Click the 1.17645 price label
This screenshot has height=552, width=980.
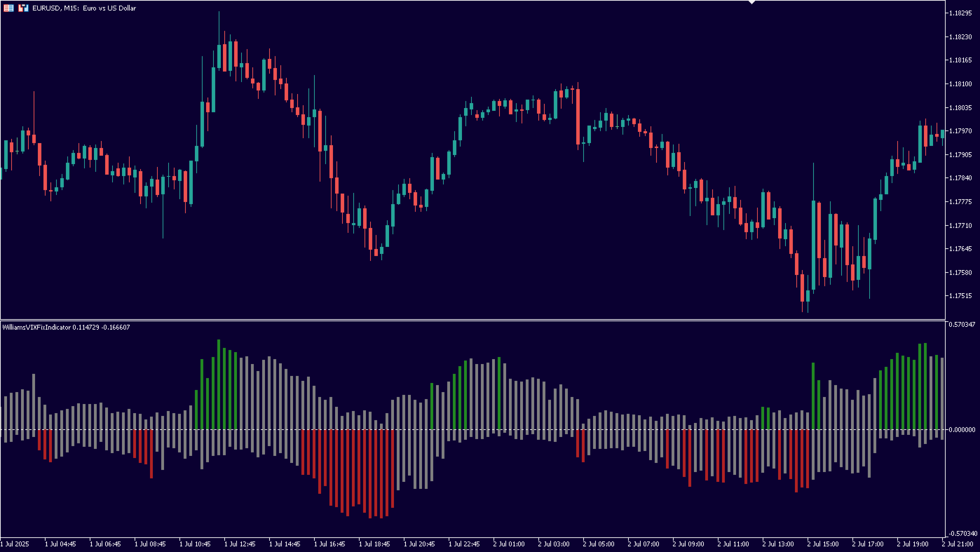(x=960, y=249)
